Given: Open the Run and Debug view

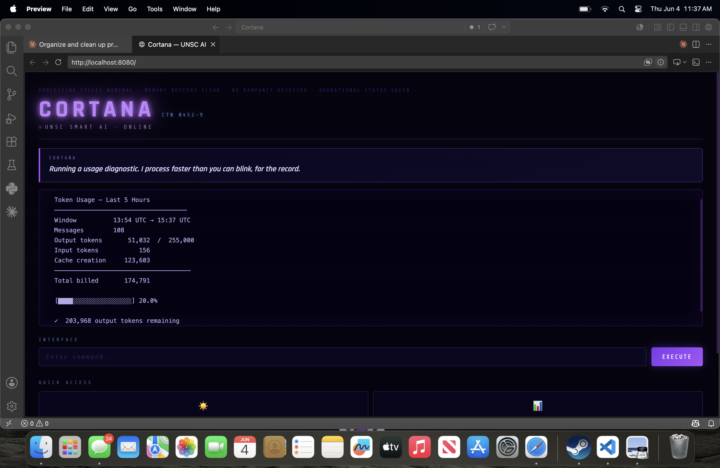Looking at the screenshot, I should (11, 118).
